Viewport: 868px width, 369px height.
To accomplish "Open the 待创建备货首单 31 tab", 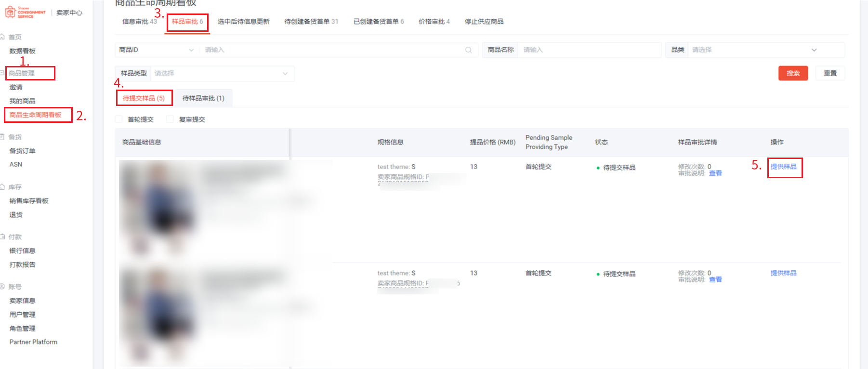I will click(x=311, y=22).
